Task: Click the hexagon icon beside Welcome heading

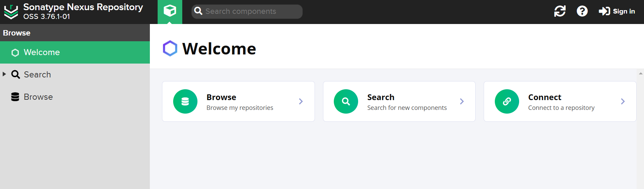Action: 170,48
